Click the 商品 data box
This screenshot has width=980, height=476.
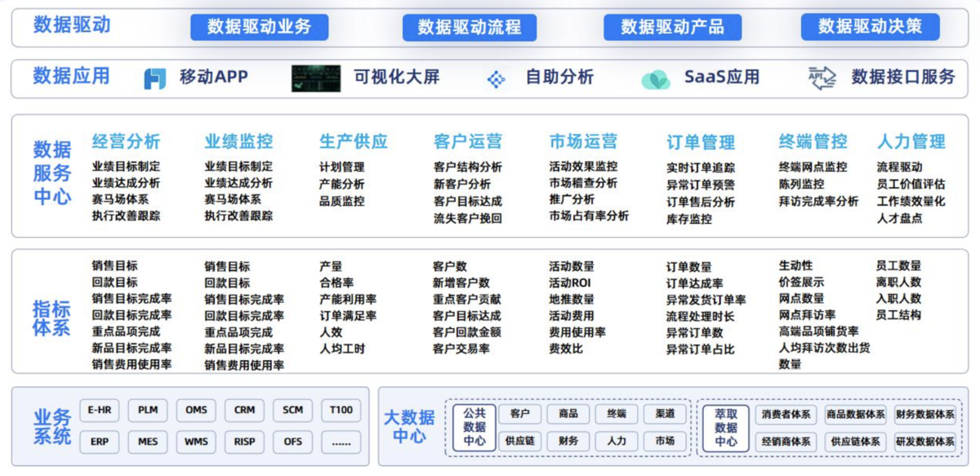pyautogui.click(x=568, y=414)
